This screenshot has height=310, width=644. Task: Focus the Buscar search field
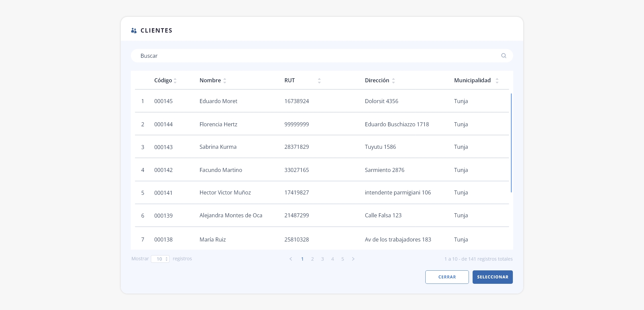322,56
